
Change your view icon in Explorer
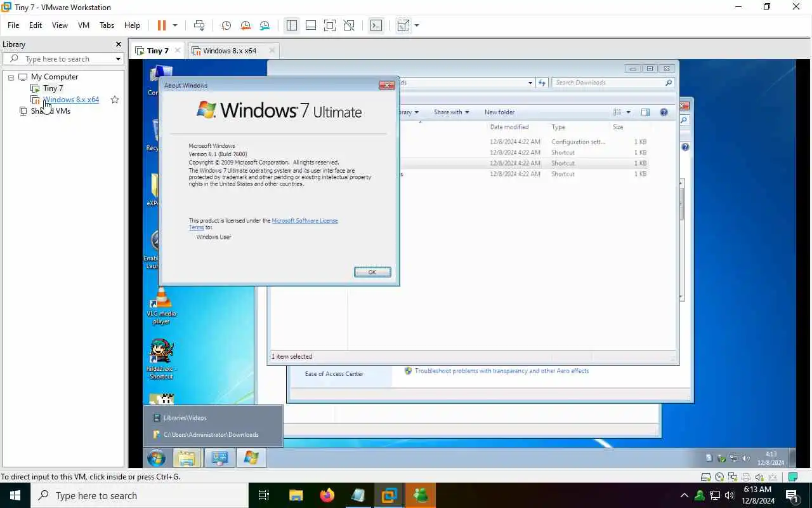coord(618,112)
